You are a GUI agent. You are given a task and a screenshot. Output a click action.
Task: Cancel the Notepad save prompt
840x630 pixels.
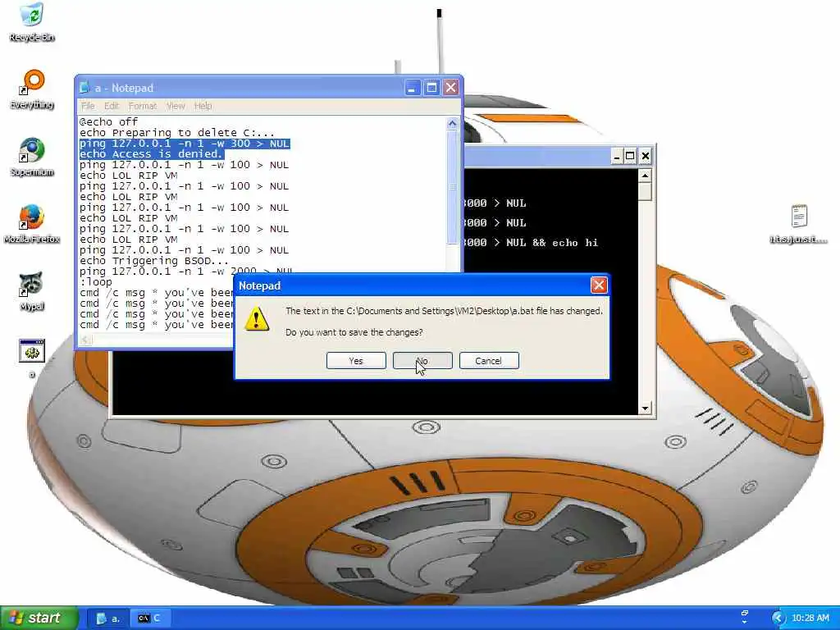pyautogui.click(x=489, y=361)
